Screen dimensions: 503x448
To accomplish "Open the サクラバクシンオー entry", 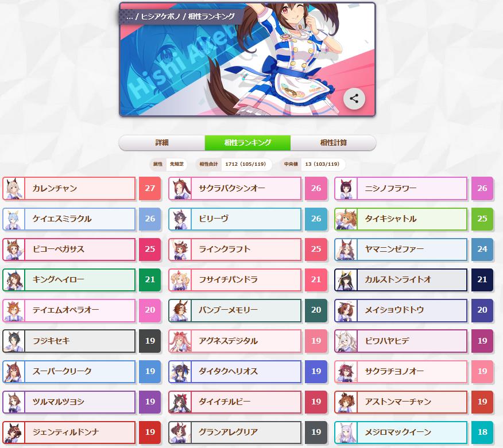I will tap(235, 188).
